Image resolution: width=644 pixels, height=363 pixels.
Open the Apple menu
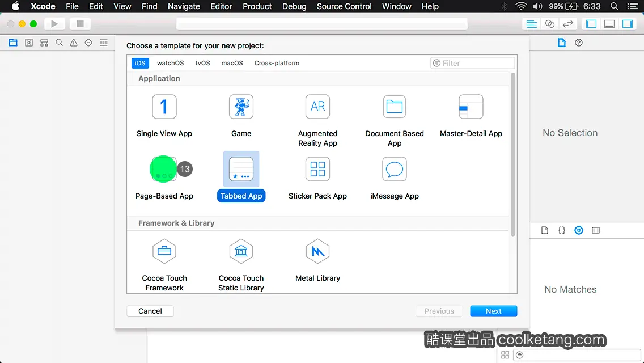[15, 6]
